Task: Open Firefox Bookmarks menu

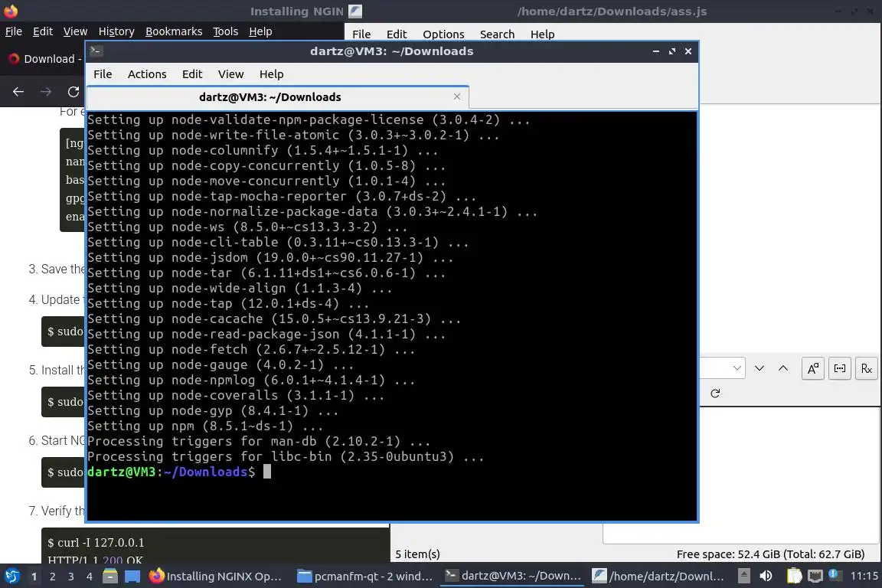Action: [x=174, y=31]
